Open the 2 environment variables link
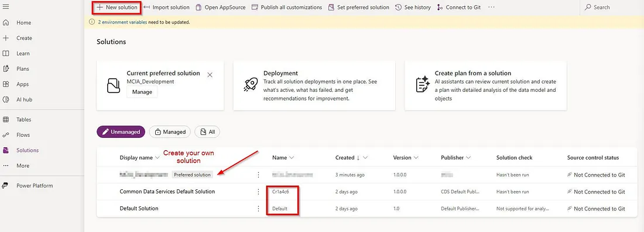 point(122,22)
